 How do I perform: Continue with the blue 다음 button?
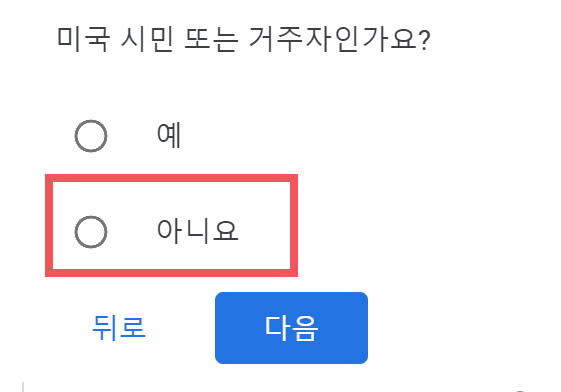pyautogui.click(x=291, y=328)
